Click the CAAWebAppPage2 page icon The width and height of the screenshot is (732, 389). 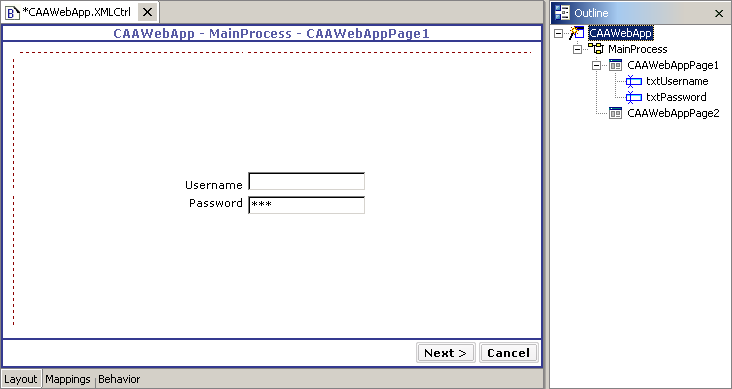[616, 113]
